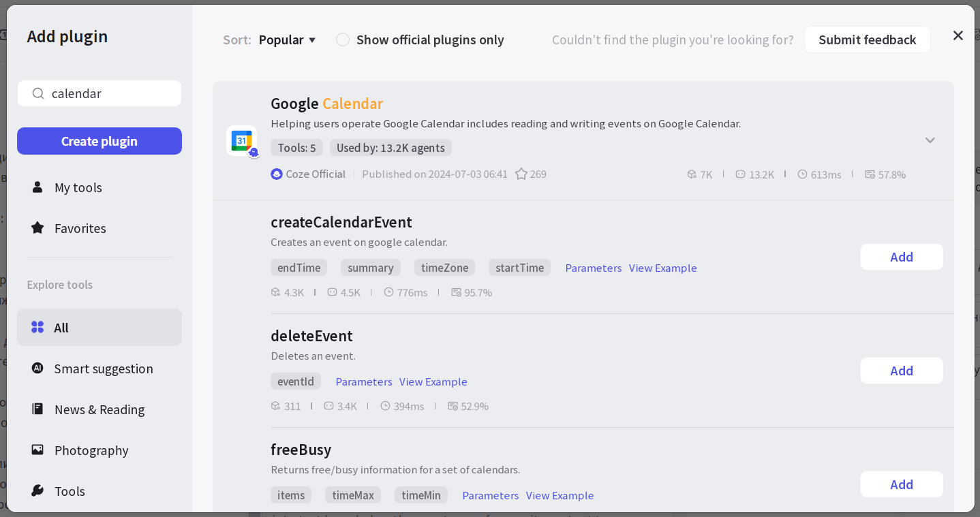
Task: Click the Google Calendar plugin title
Action: 327,104
